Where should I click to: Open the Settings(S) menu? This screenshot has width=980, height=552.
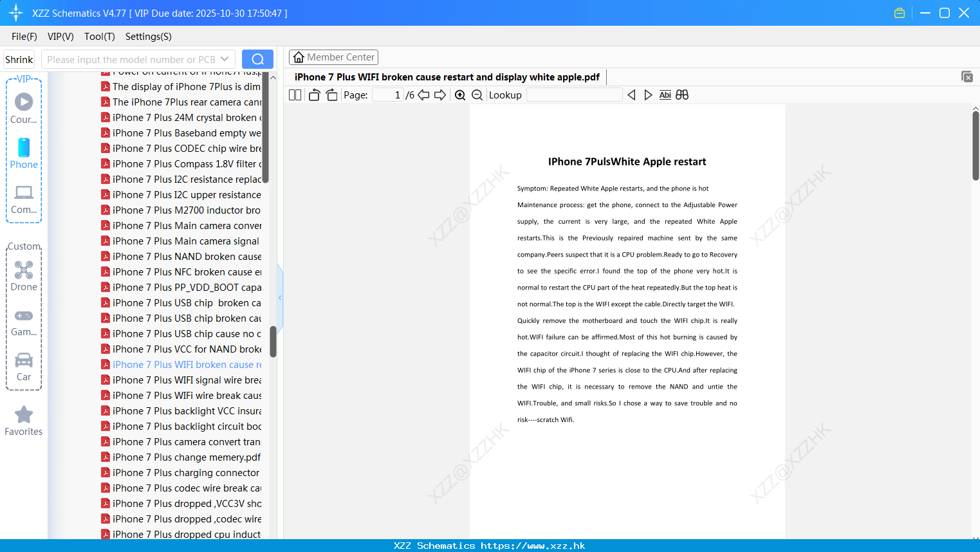(149, 37)
